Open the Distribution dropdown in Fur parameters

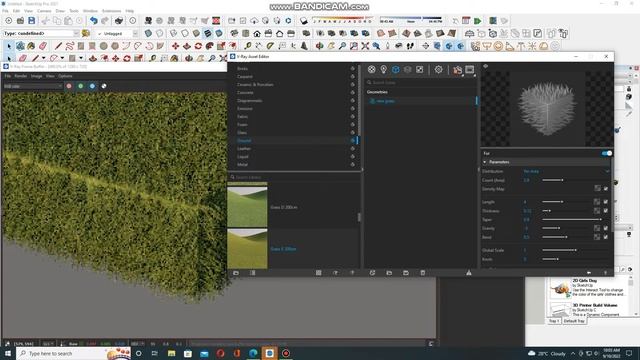(566, 171)
